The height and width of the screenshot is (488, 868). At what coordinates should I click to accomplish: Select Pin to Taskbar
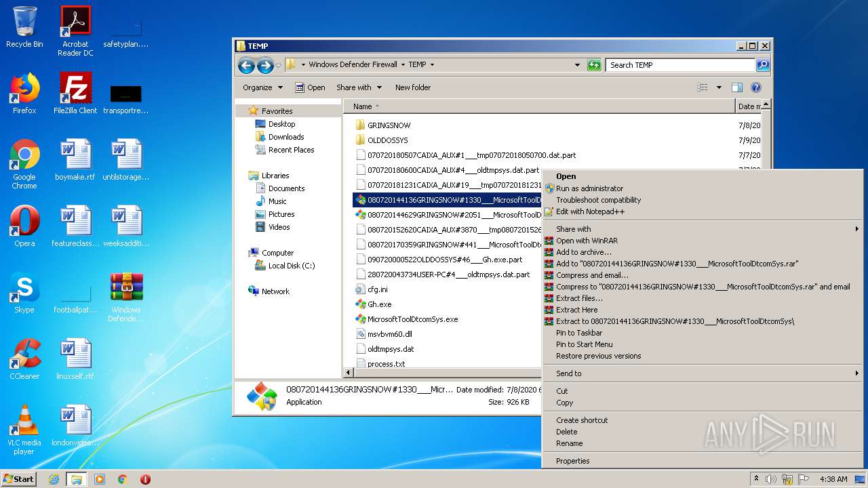(703, 333)
